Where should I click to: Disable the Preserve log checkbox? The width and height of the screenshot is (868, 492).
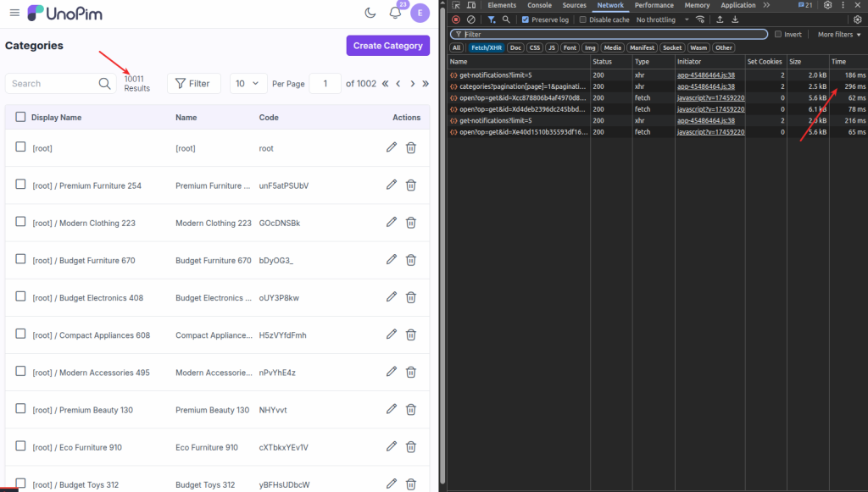[526, 19]
